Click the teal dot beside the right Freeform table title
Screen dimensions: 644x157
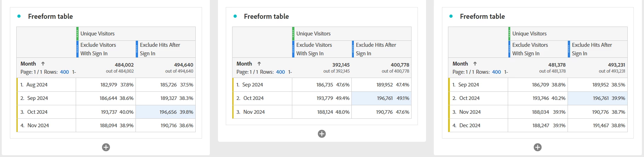(x=451, y=16)
